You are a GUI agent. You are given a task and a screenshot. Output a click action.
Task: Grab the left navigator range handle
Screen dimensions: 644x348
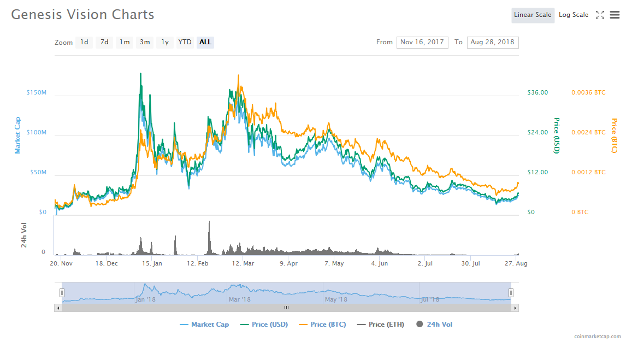(62, 292)
